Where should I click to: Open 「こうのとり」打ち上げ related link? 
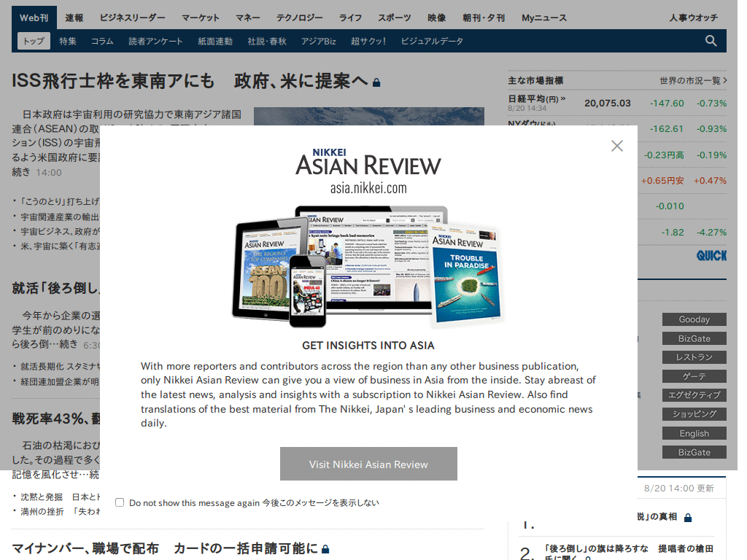coord(60,201)
